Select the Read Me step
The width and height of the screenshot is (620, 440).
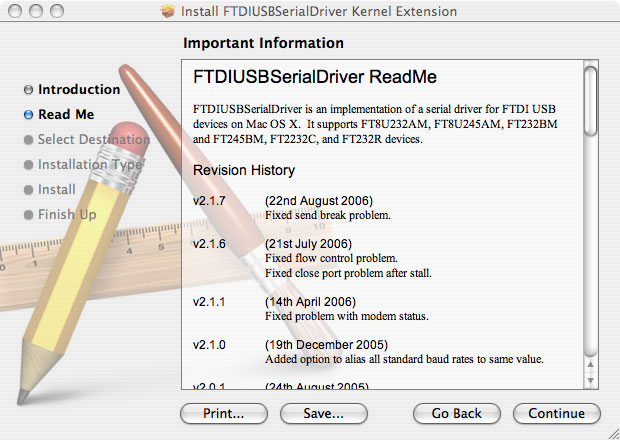click(66, 115)
